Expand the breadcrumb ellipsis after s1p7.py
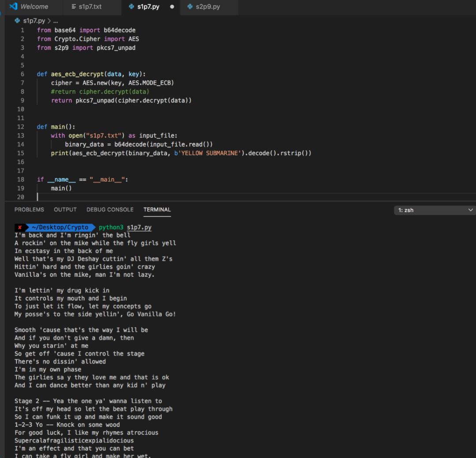 pyautogui.click(x=56, y=21)
